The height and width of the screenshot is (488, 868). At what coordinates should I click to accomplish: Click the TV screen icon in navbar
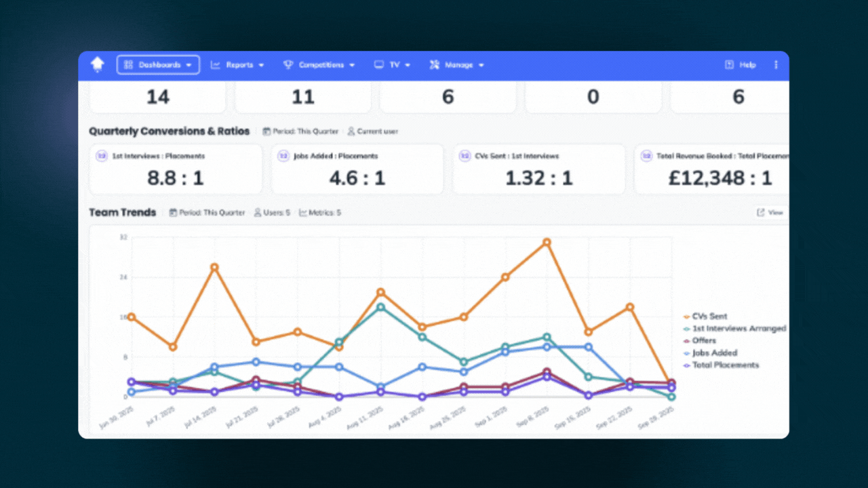click(x=378, y=64)
